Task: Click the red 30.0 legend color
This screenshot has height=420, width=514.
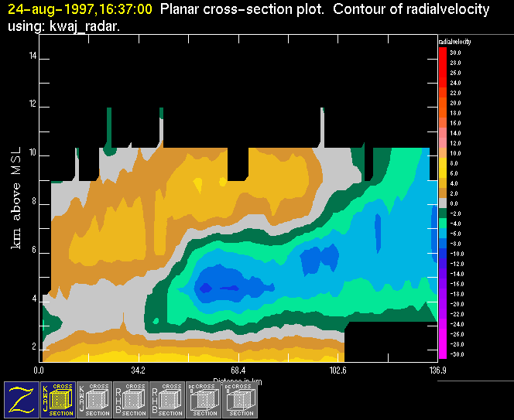Action: coord(443,51)
